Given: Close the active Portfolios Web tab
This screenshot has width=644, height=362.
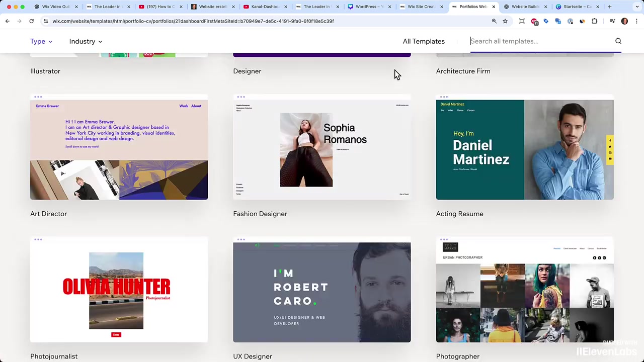Looking at the screenshot, I should (x=494, y=7).
